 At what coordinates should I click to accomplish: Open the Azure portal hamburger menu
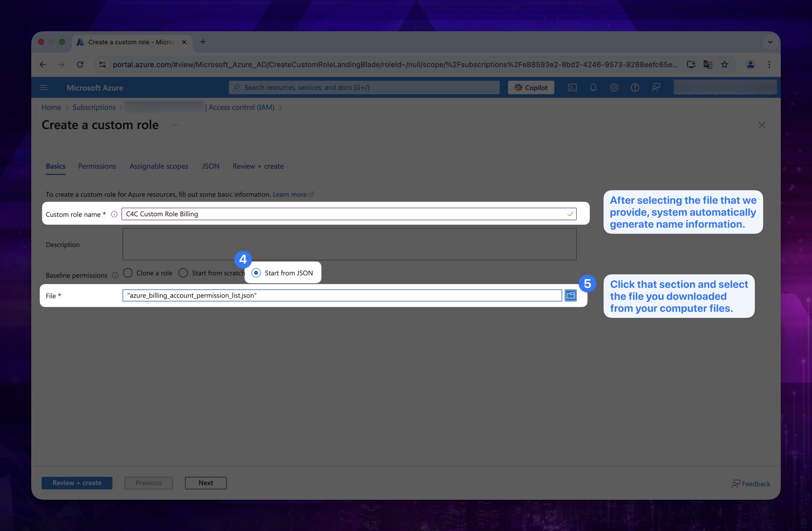44,88
